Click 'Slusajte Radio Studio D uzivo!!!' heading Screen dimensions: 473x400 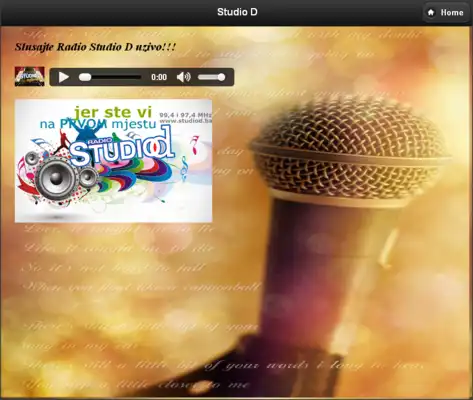pos(95,47)
